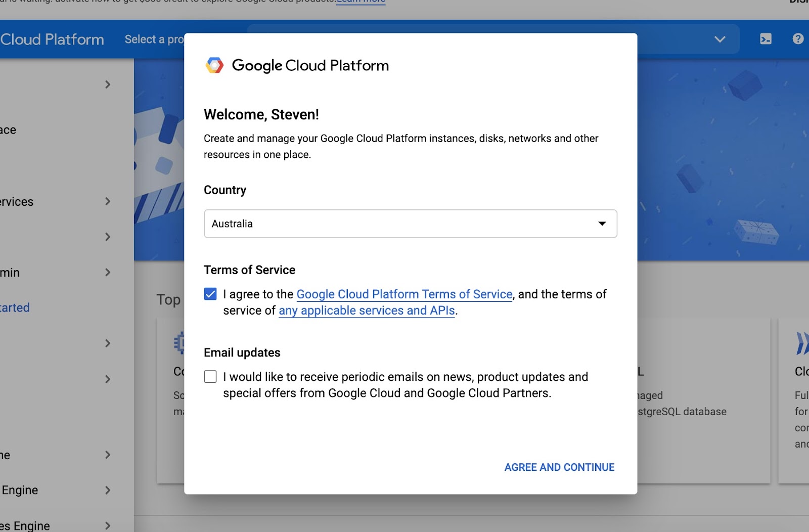Open the Country dropdown showing Australia
This screenshot has width=809, height=532.
click(411, 224)
